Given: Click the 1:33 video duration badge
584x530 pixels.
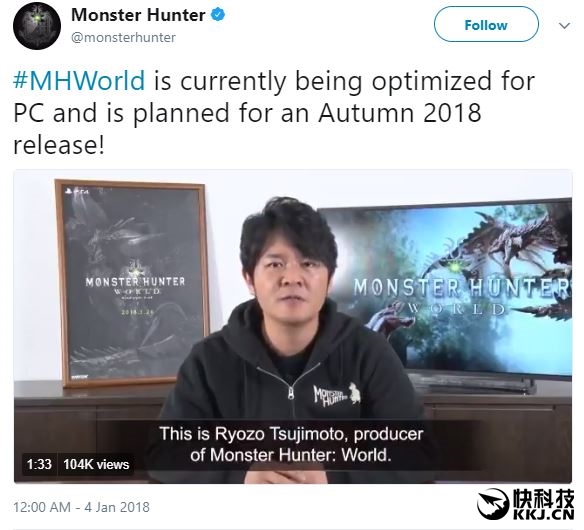Looking at the screenshot, I should pyautogui.click(x=39, y=464).
